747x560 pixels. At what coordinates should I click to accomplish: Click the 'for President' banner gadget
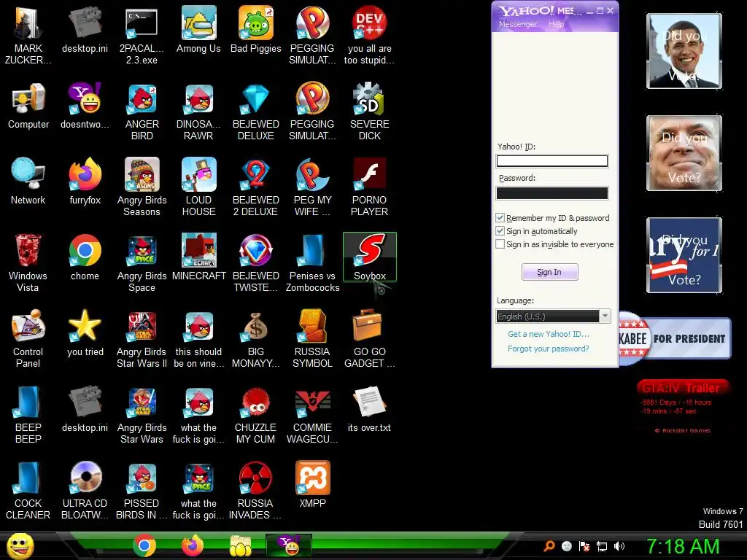click(x=675, y=338)
